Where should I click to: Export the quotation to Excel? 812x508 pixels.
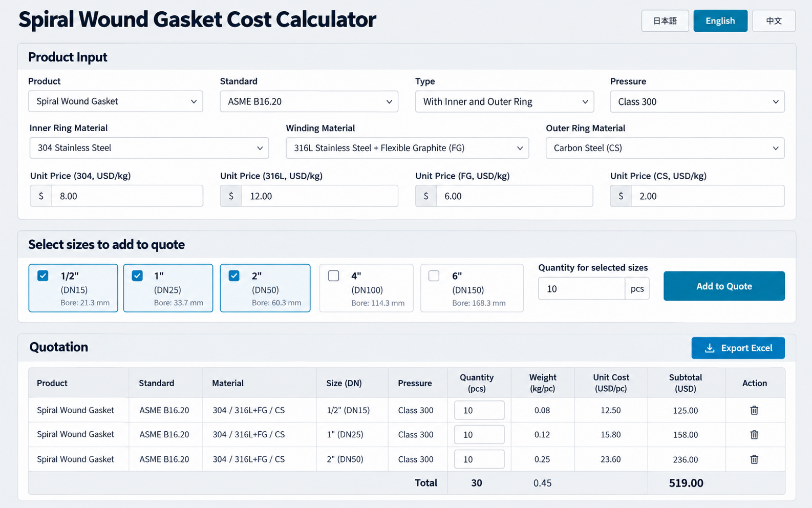click(738, 348)
